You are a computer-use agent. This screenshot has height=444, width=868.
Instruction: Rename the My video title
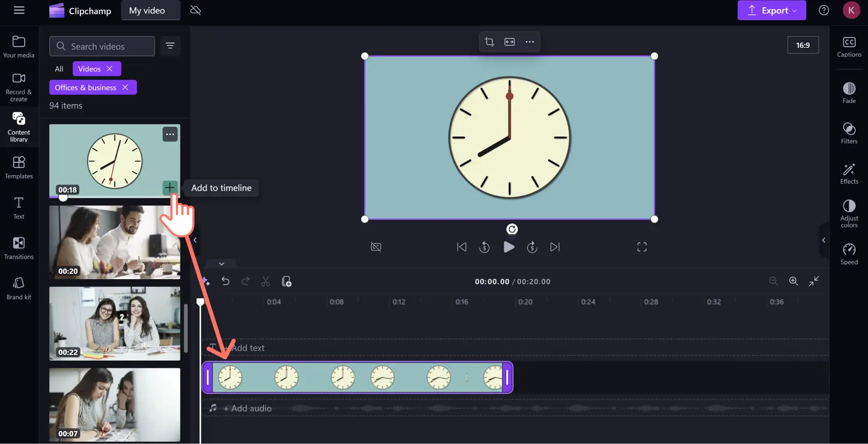151,10
